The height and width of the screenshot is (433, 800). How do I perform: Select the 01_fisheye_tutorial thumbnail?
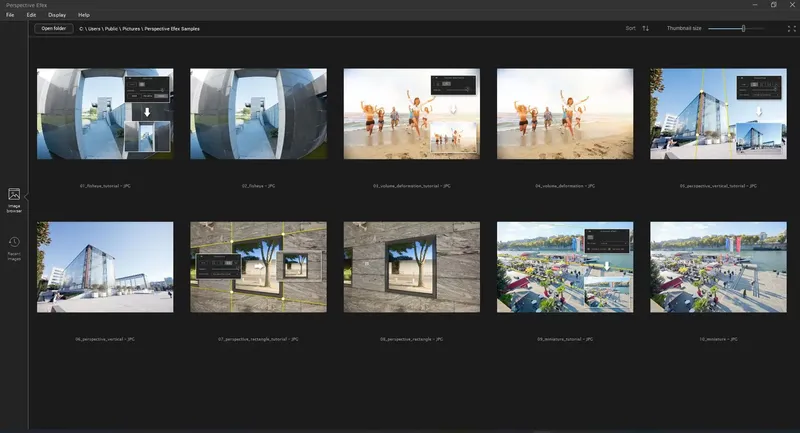(105, 114)
